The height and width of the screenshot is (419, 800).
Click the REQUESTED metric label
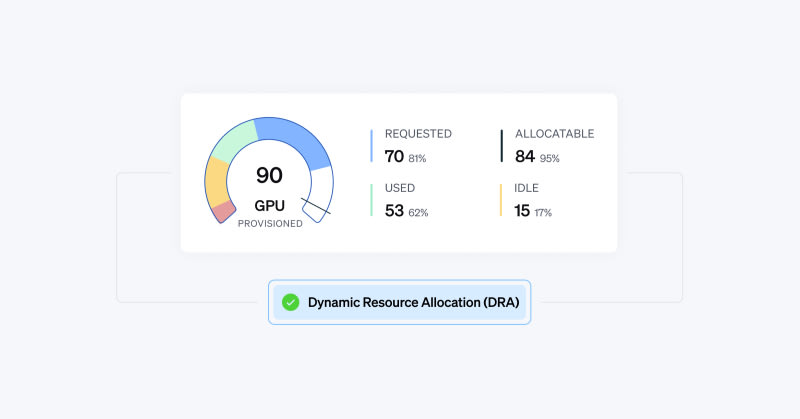point(418,133)
